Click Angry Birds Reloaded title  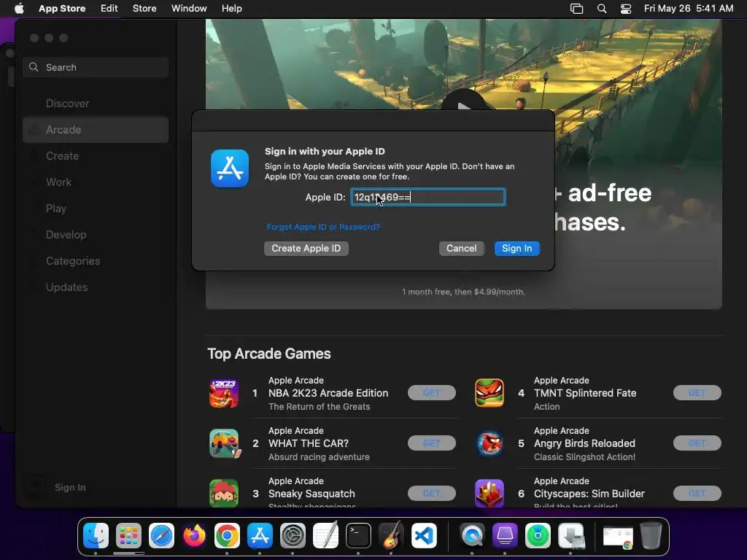pos(584,443)
